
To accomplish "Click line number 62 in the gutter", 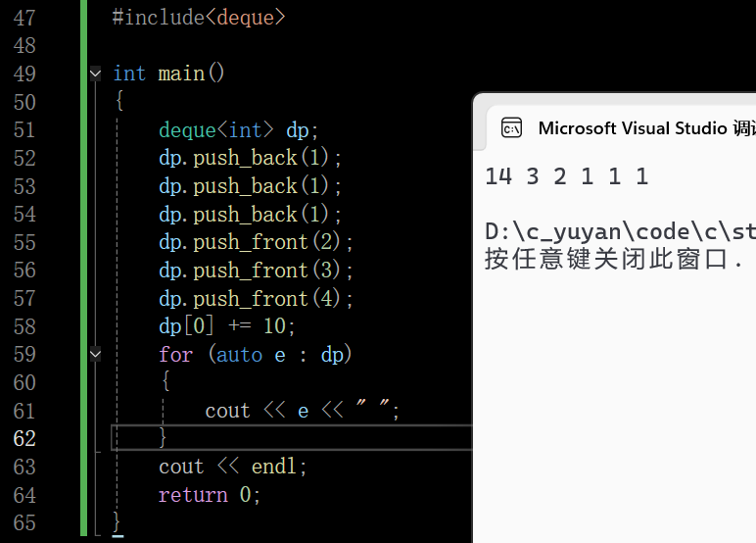I will click(24, 438).
